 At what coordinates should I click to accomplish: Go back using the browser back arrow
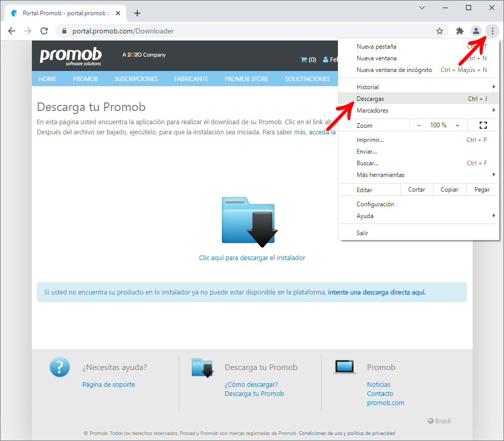pyautogui.click(x=12, y=31)
